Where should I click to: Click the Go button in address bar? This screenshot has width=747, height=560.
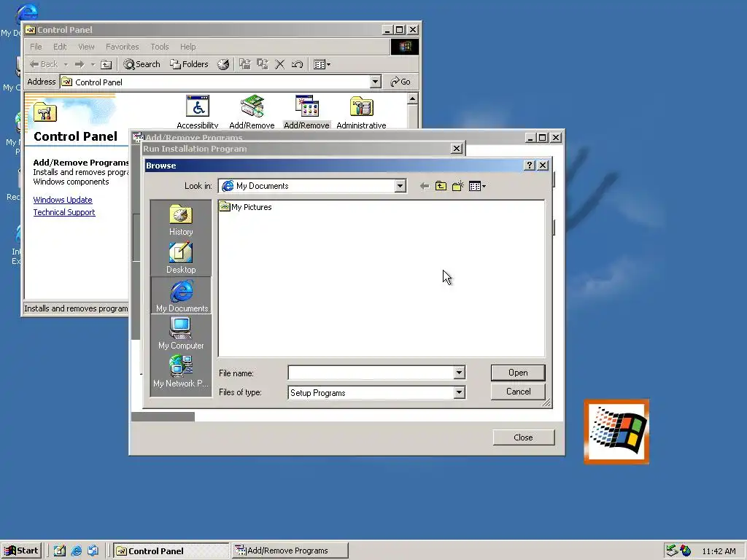click(400, 82)
